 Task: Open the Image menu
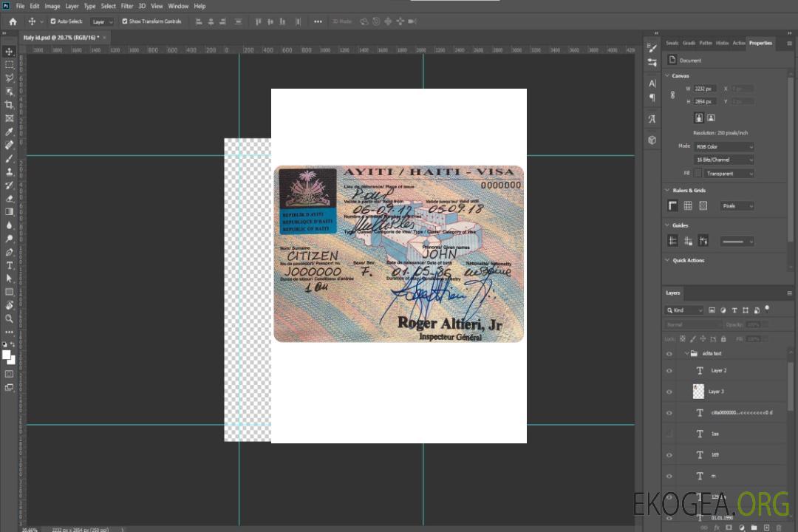52,6
